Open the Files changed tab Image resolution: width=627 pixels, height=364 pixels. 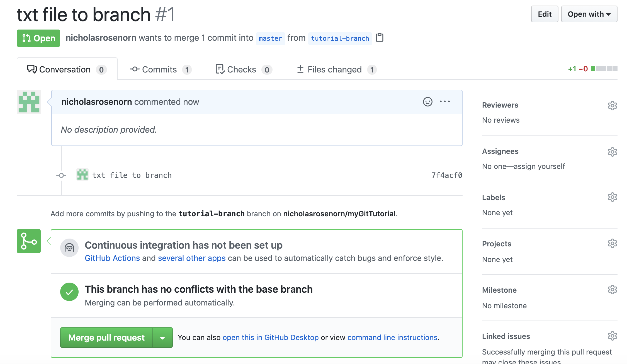[336, 69]
